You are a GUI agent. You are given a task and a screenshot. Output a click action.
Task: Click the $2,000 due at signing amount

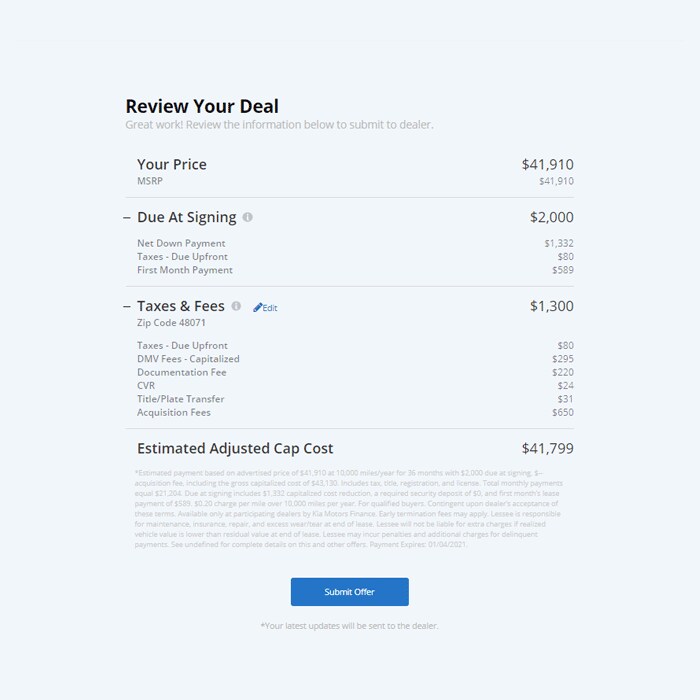click(551, 217)
